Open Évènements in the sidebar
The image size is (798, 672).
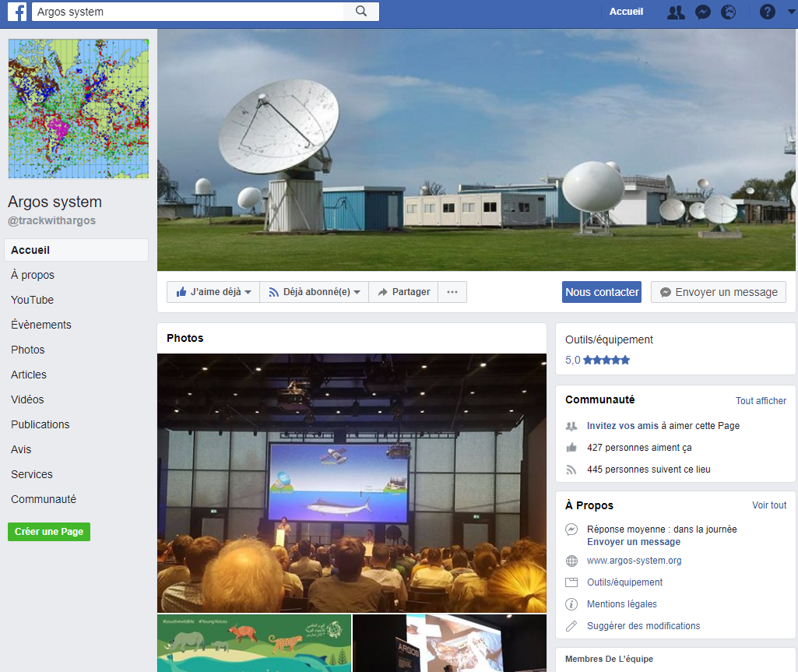[40, 325]
